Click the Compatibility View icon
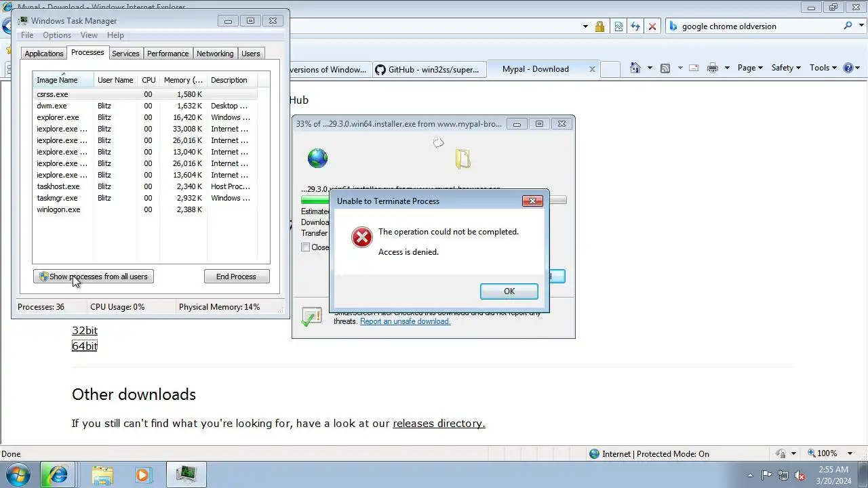This screenshot has height=488, width=868. (618, 26)
